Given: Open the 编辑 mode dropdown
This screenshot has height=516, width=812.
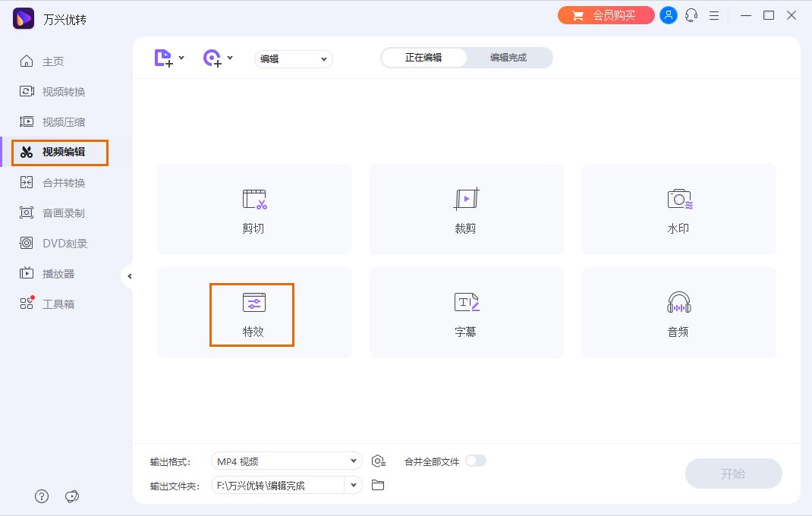Looking at the screenshot, I should click(293, 58).
